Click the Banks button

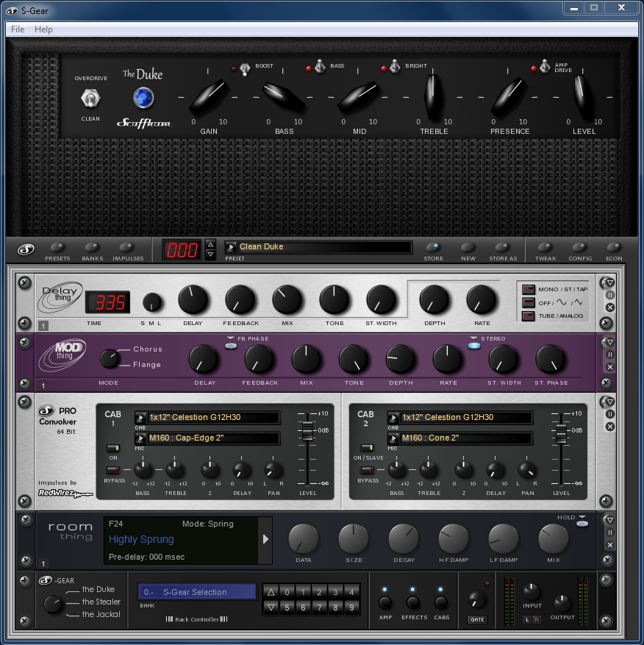[92, 247]
